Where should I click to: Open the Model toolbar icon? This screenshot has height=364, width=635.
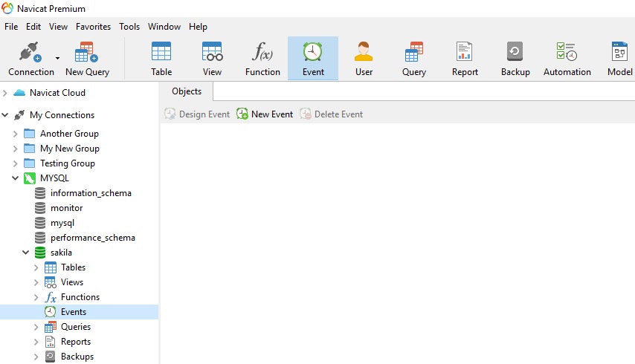coord(619,59)
